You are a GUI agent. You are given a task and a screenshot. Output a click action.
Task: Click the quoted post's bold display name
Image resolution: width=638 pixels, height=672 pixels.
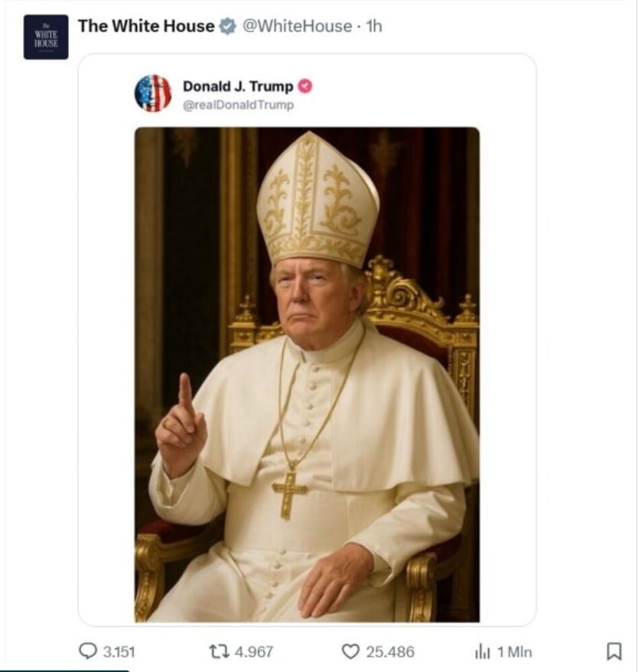237,86
